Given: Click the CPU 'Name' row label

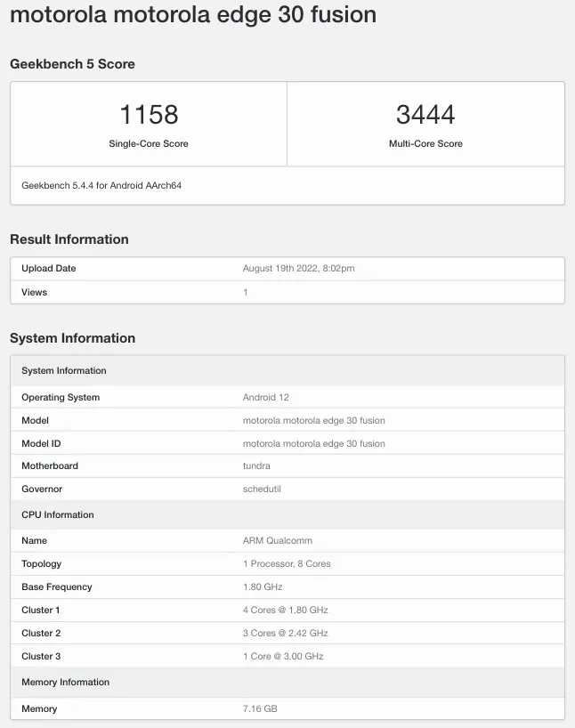Looking at the screenshot, I should point(35,541).
